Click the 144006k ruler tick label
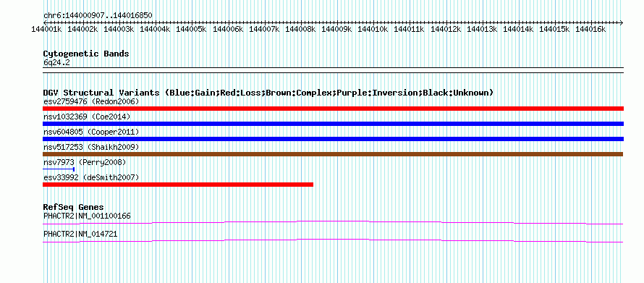Screen dimensions: 644x283 coord(227,29)
